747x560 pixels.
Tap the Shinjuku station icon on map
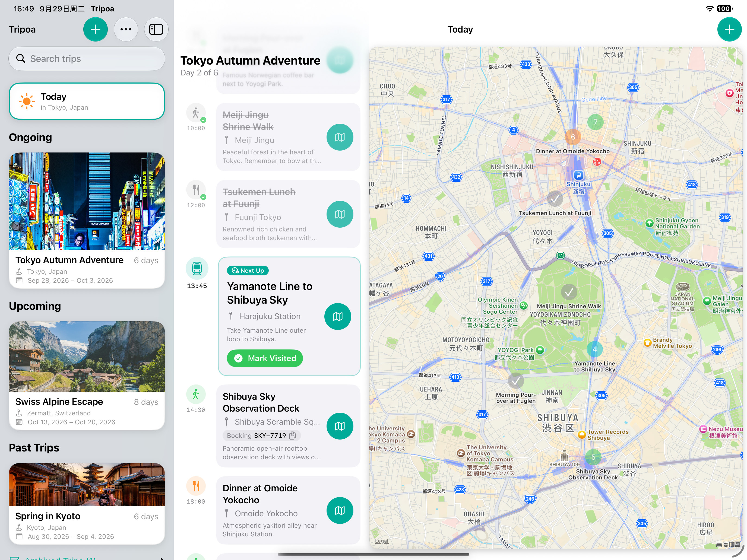pos(578,175)
